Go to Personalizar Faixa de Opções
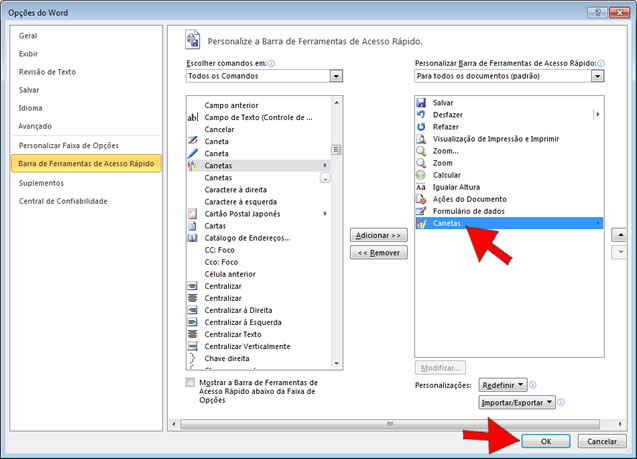 click(69, 145)
